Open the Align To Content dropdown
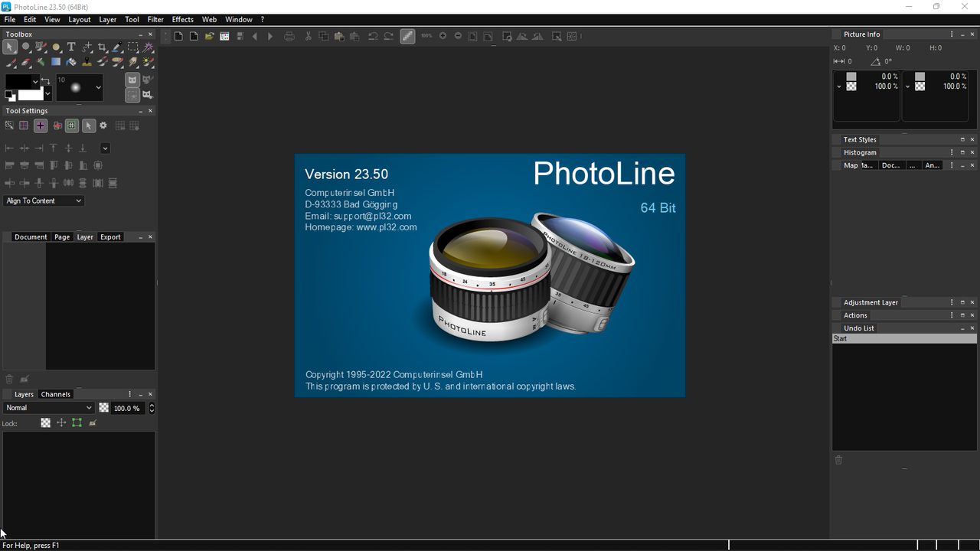The width and height of the screenshot is (980, 551). point(44,201)
